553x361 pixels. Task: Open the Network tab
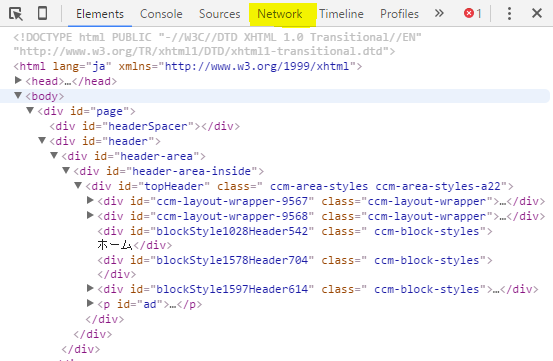(280, 14)
